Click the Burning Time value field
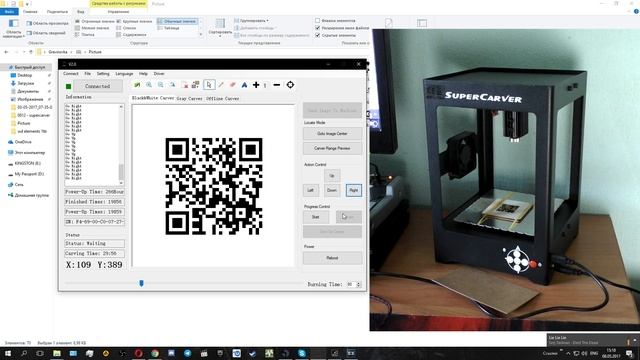The height and width of the screenshot is (360, 640). coord(351,284)
